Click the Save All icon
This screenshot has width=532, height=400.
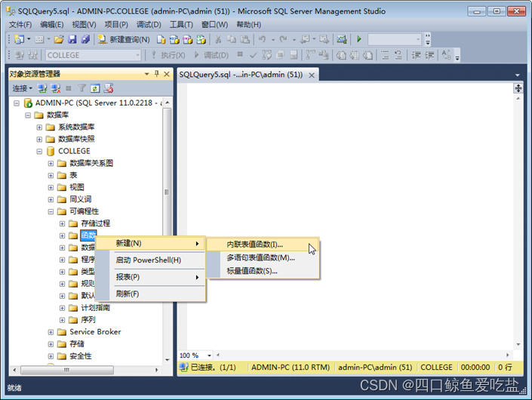(x=85, y=40)
